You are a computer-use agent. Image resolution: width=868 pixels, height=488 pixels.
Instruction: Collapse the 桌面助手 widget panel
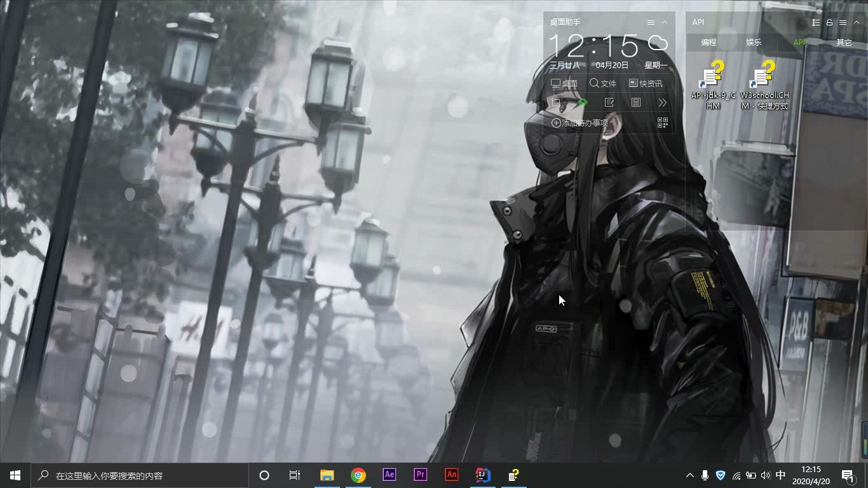coord(665,22)
